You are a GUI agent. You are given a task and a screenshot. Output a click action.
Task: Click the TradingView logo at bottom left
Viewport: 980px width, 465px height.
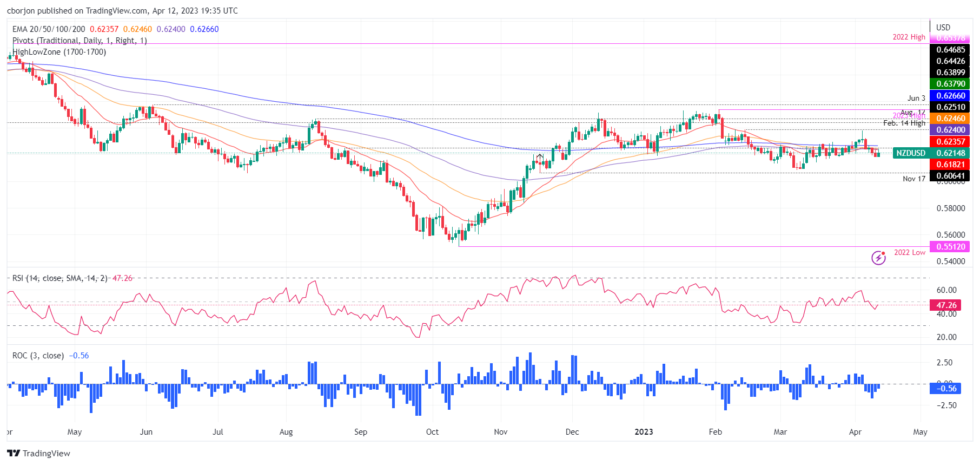tap(38, 453)
